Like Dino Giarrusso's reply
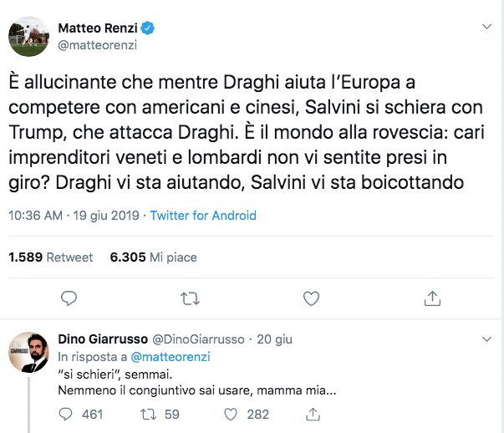The image size is (504, 433). point(232,413)
